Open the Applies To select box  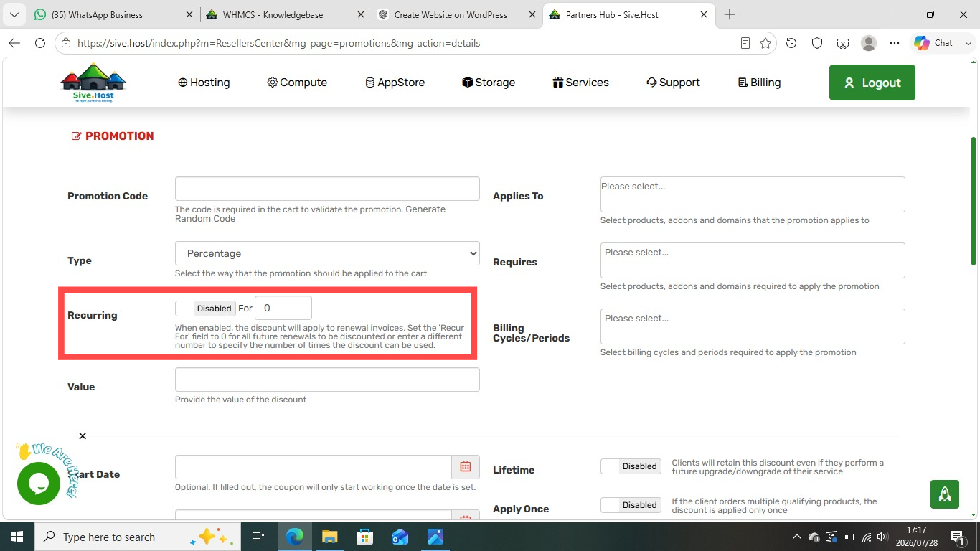(x=753, y=194)
